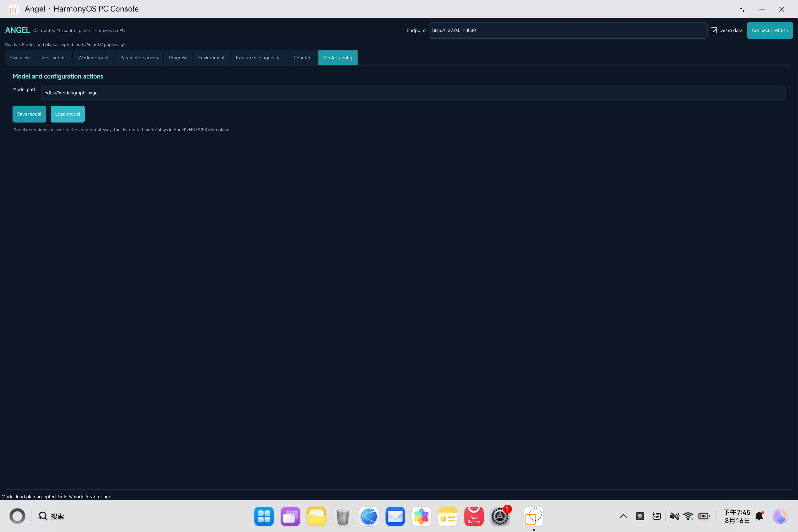
Task: Open the yellow Notes app in dock
Action: [448, 516]
